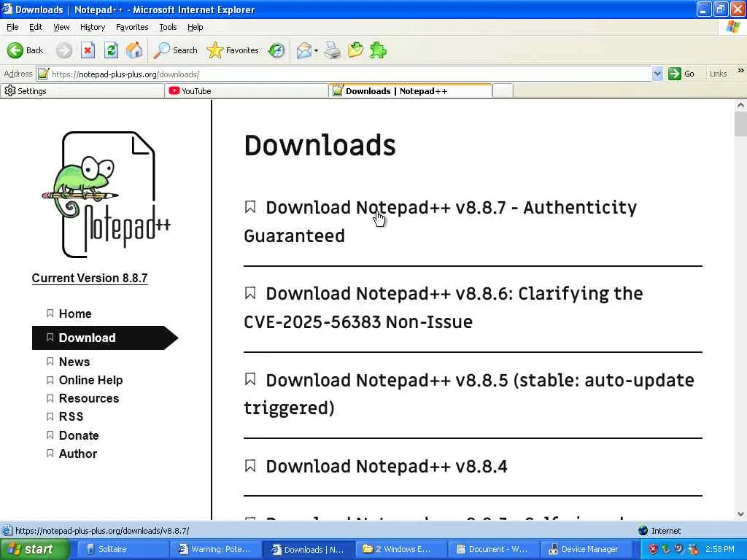The height and width of the screenshot is (560, 747).
Task: Click the page scrollbar up arrow
Action: (x=741, y=106)
